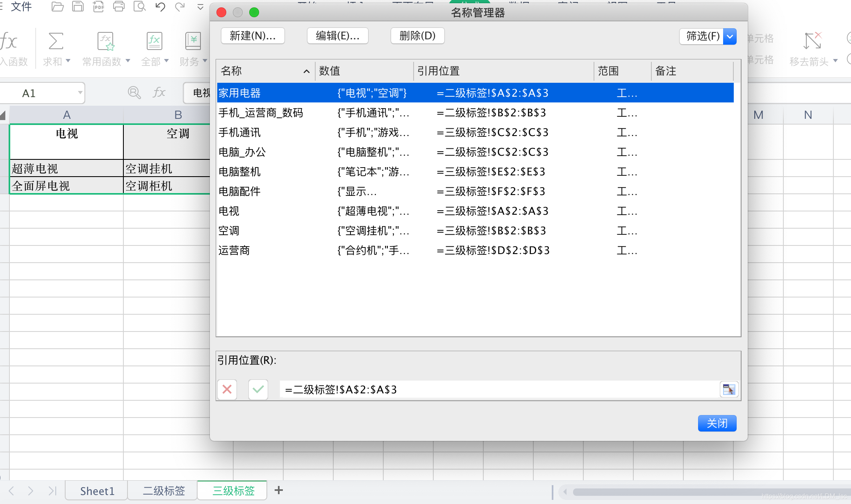Select column B header
This screenshot has width=851, height=504.
coord(177,115)
